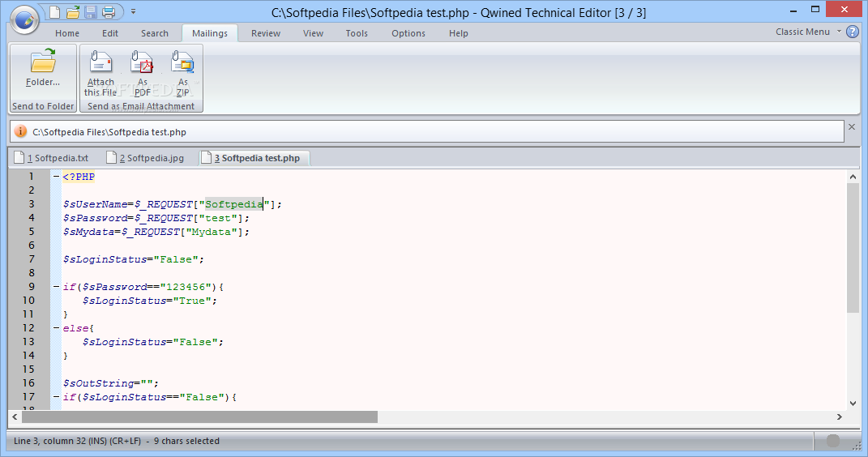Click the highlighted word Softpedia on line 3
Viewport: 868px width, 457px height.
point(234,204)
